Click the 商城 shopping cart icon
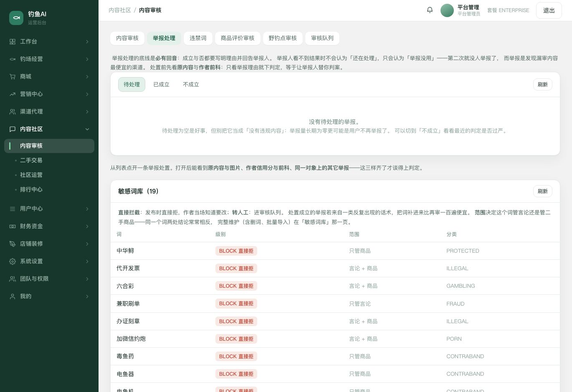This screenshot has height=392, width=572. point(13,77)
